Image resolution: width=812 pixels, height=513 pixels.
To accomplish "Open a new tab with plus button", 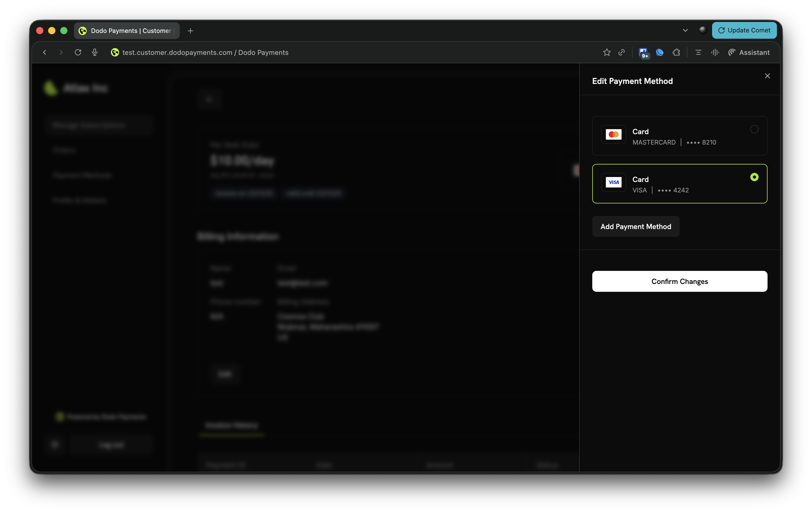I will tap(190, 31).
